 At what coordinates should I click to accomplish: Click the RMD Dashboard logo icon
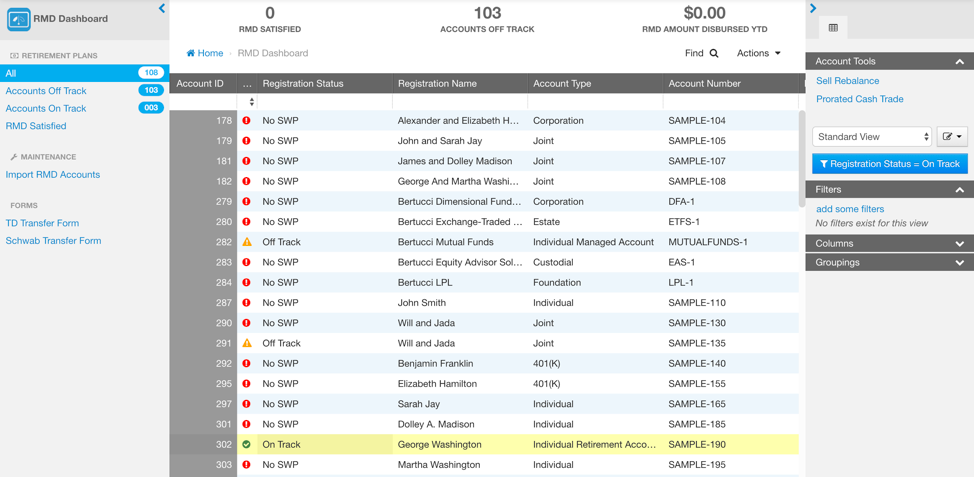tap(19, 19)
